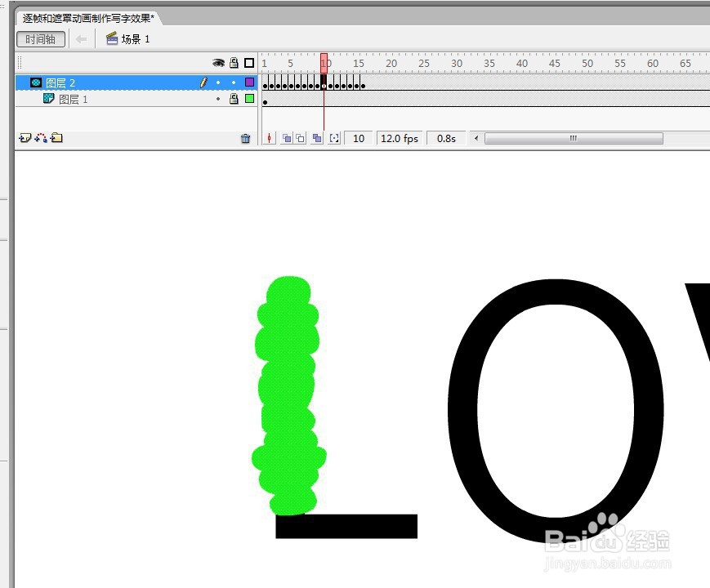Click the timeline horizontal scrollbar thumb
The width and height of the screenshot is (710, 588).
click(574, 138)
